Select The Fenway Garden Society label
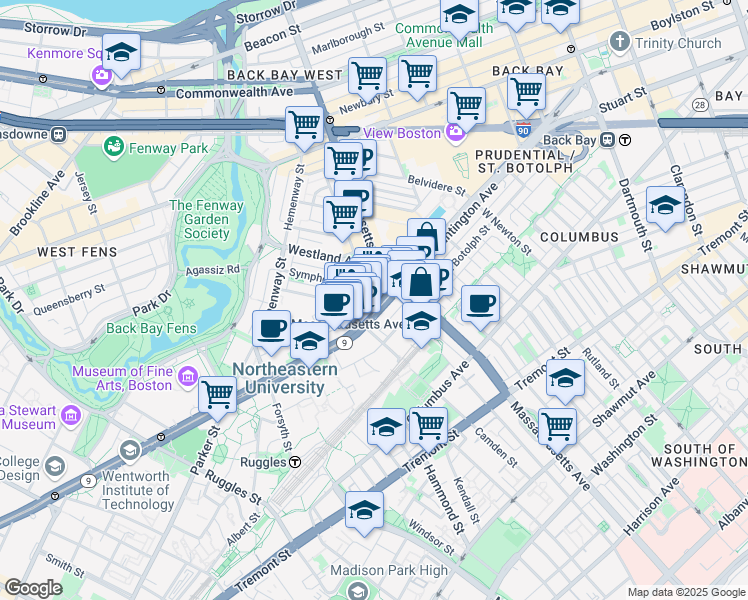 pos(206,219)
